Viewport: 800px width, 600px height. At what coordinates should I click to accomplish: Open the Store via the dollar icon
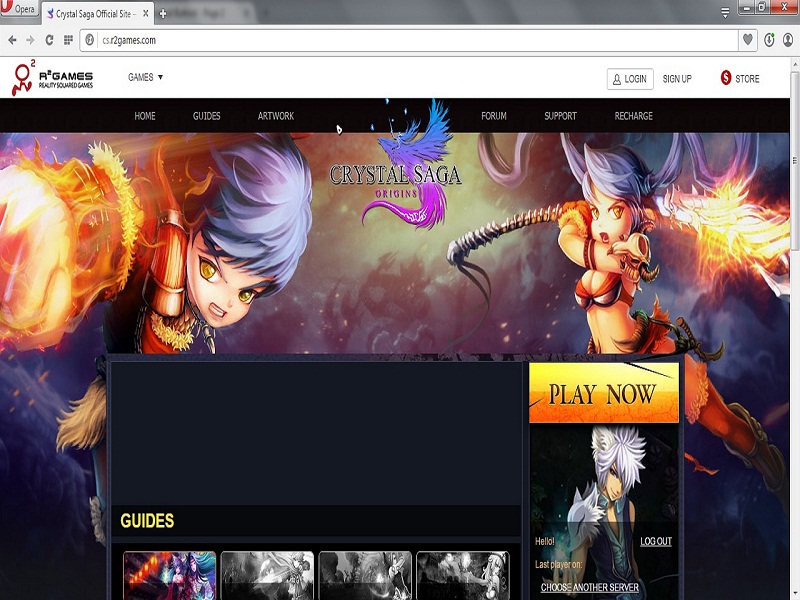point(726,78)
